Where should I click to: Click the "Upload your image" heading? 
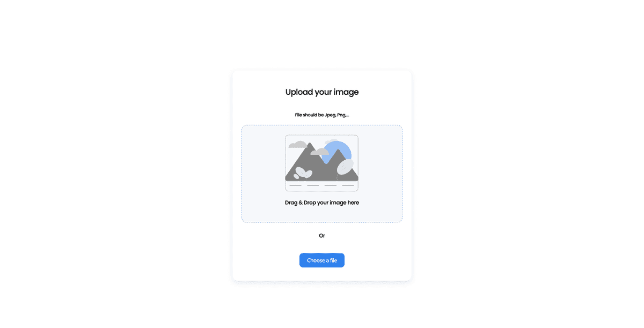point(322,92)
